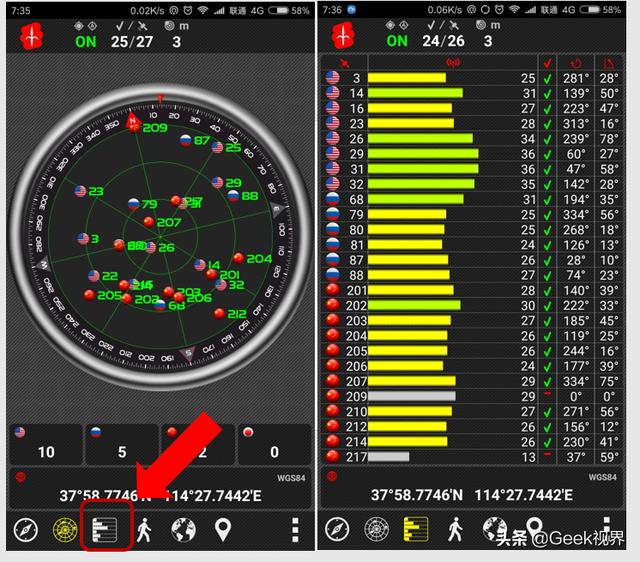
Task: Select the Russian satellite count box showing 5
Action: [x=122, y=444]
